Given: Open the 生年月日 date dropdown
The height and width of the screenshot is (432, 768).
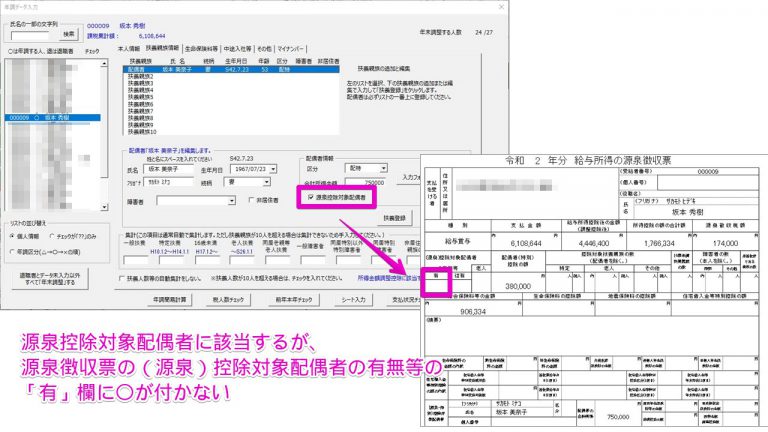Looking at the screenshot, I should point(273,169).
